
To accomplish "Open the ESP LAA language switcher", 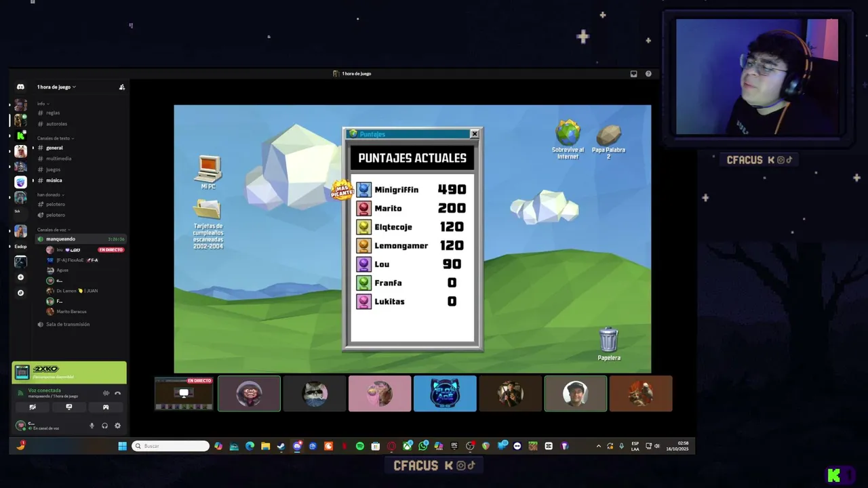I will [635, 446].
